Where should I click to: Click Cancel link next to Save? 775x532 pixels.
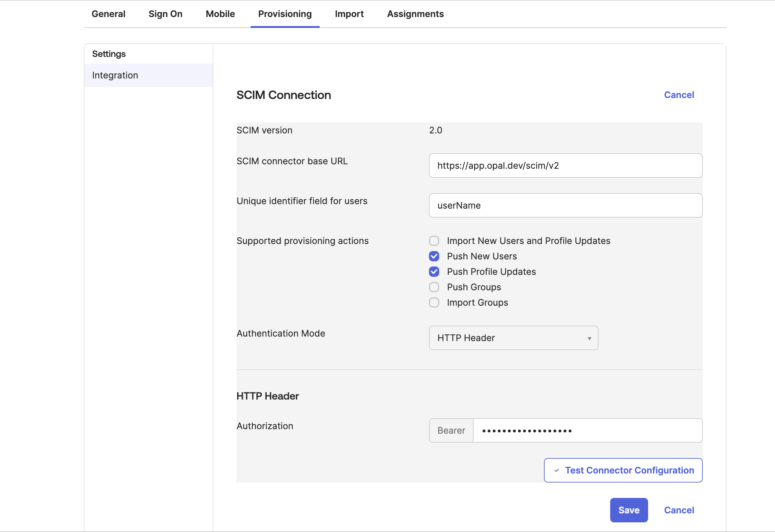679,510
